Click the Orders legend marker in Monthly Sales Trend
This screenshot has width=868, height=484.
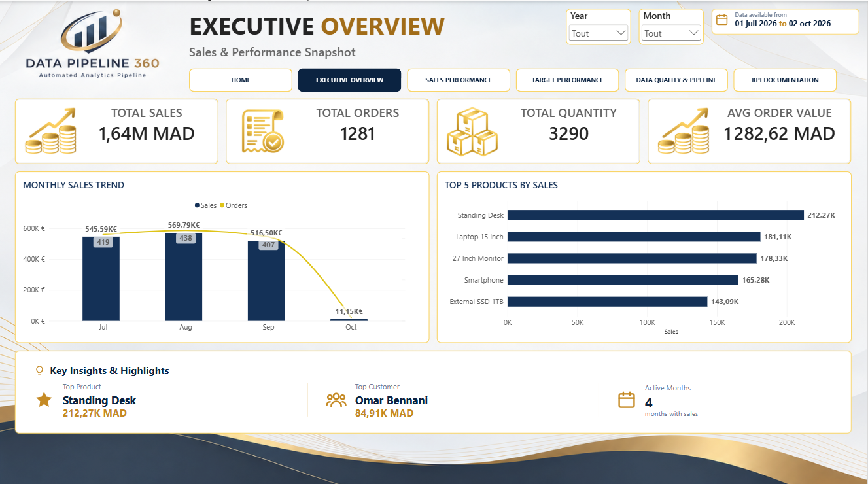(221, 205)
